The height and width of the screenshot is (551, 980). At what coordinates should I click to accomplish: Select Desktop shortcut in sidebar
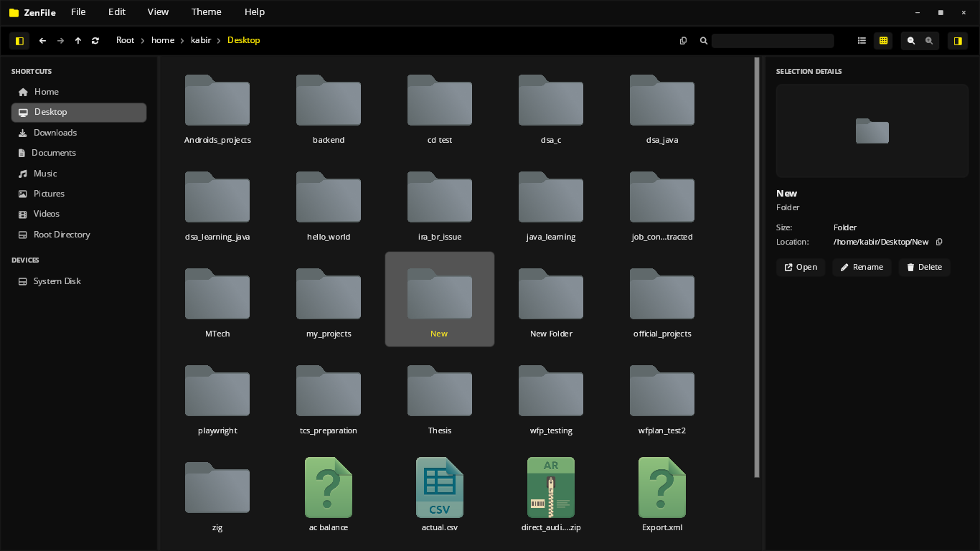coord(79,113)
